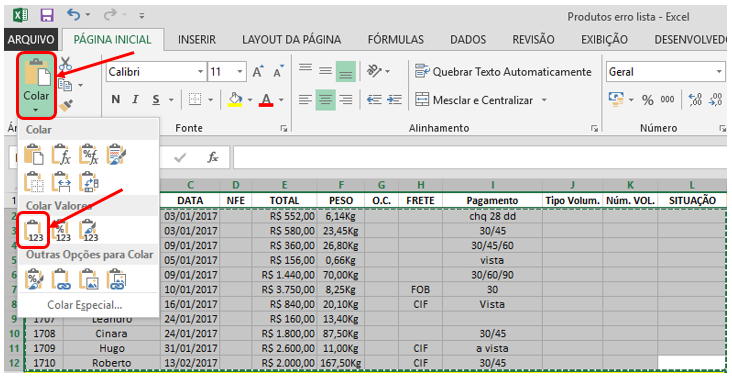This screenshot has height=377, width=732.
Task: Toggle center horizontal alignment
Action: click(x=325, y=100)
